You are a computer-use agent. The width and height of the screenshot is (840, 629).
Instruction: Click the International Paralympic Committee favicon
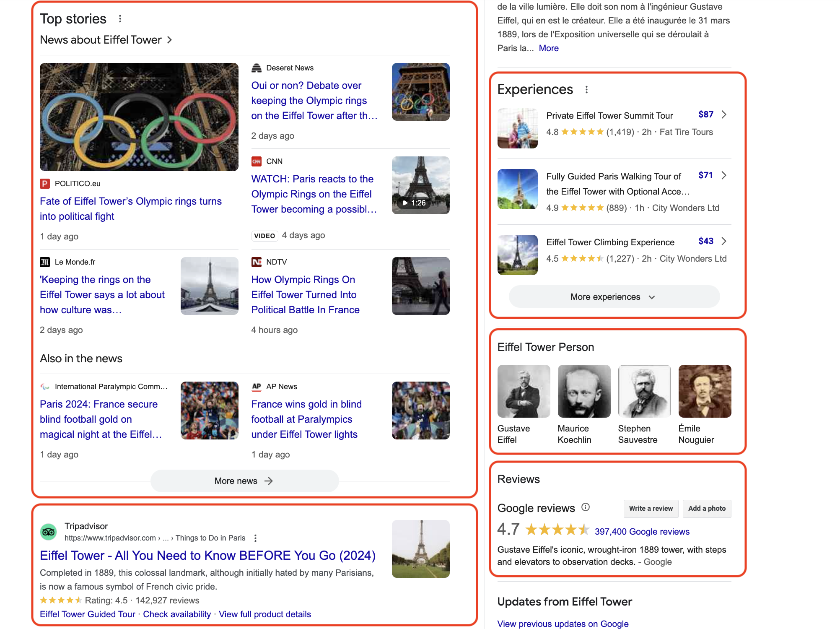coord(45,387)
